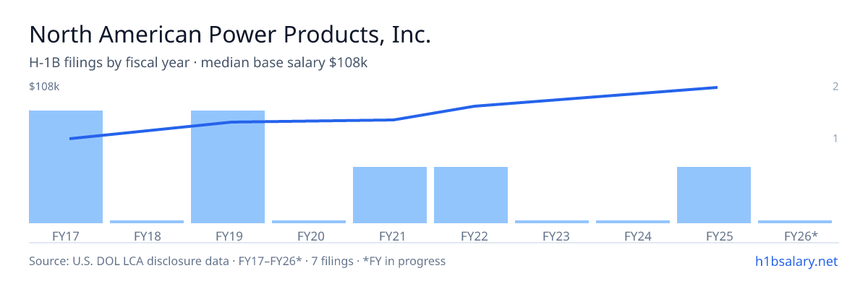Screen dimensions: 868x289
Task: Click the H-1B filings subtitle text
Action: click(x=198, y=63)
